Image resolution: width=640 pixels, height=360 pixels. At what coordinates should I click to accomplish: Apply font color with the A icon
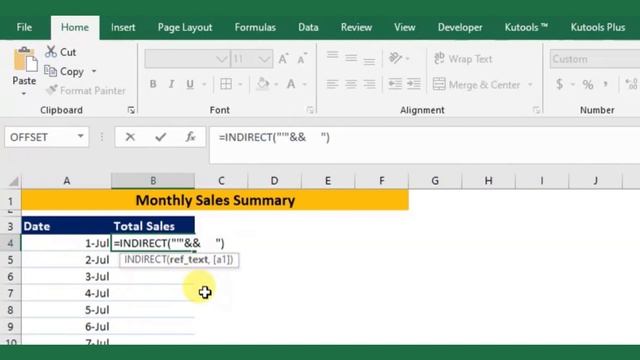[x=291, y=84]
